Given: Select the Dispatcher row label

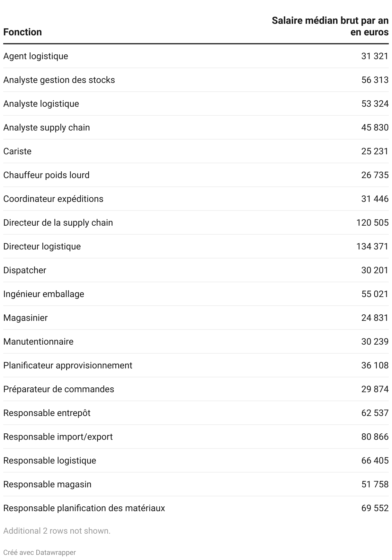Looking at the screenshot, I should [25, 270].
